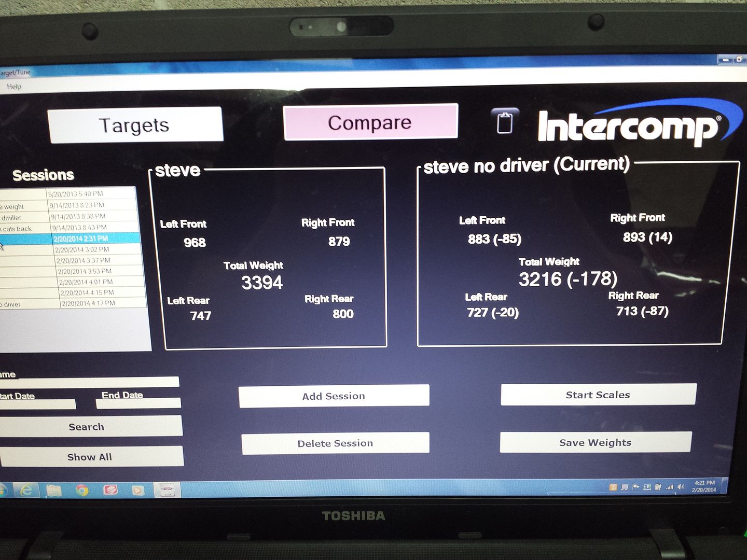Open the File Explorer folder icon
Image resolution: width=747 pixels, height=560 pixels.
pyautogui.click(x=54, y=490)
